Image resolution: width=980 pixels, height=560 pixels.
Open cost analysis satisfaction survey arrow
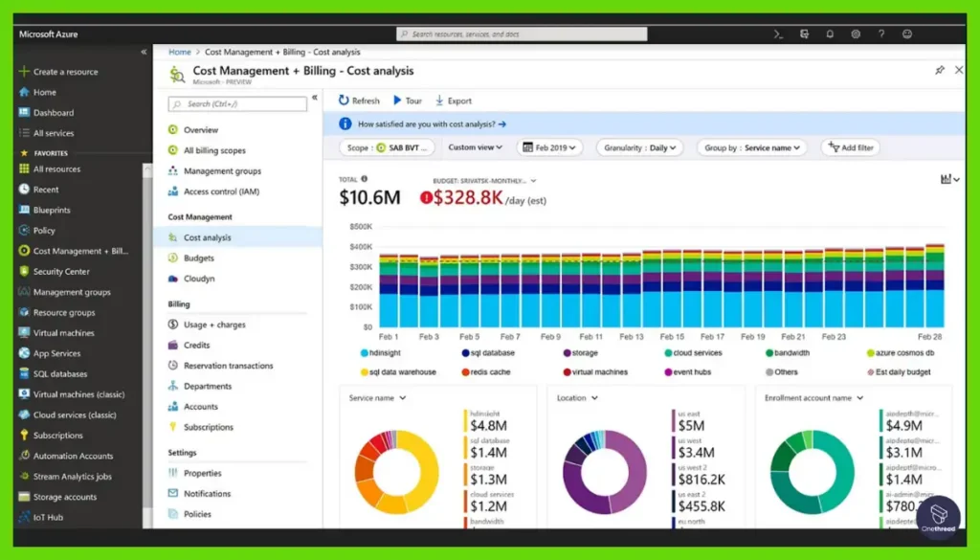pos(501,124)
